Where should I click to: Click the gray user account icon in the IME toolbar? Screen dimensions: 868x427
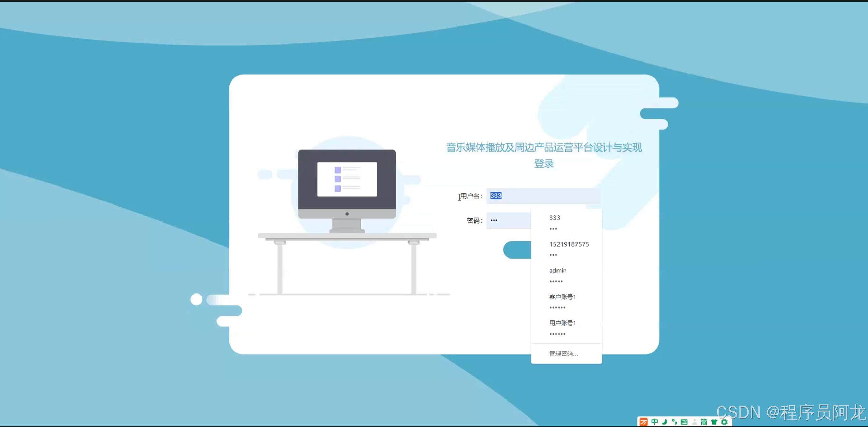click(x=694, y=422)
